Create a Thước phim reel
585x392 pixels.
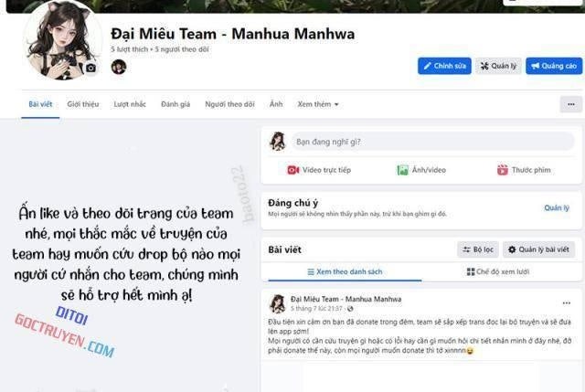pyautogui.click(x=524, y=170)
